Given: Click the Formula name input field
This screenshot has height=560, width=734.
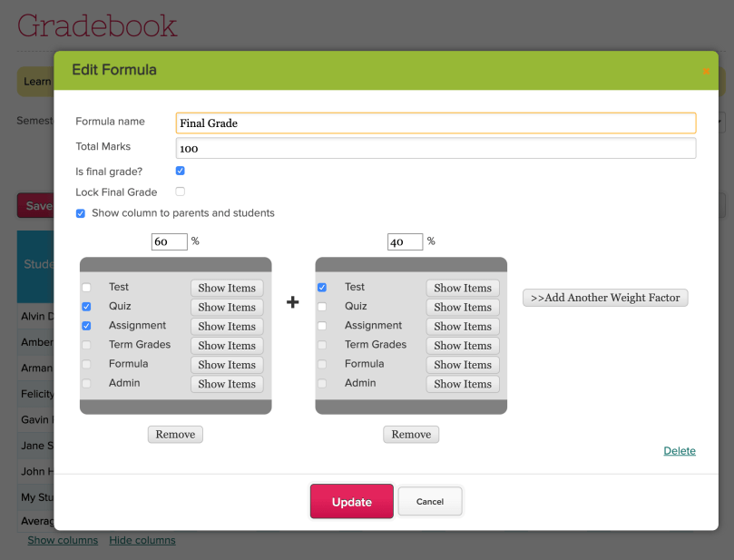Looking at the screenshot, I should tap(436, 123).
